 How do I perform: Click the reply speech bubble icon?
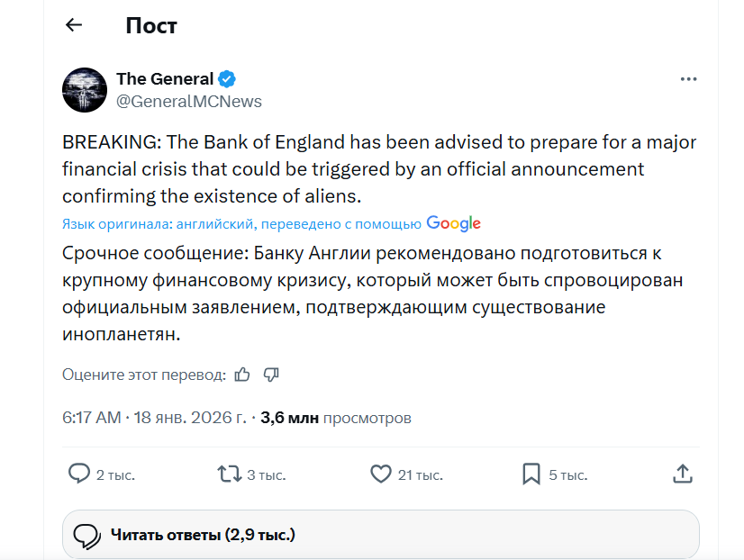[79, 474]
